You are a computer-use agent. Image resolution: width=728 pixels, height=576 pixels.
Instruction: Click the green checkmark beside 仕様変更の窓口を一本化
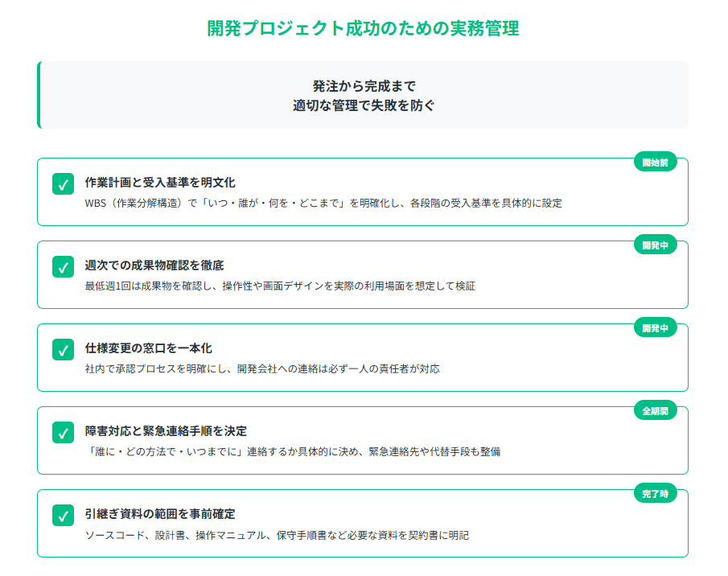(64, 349)
